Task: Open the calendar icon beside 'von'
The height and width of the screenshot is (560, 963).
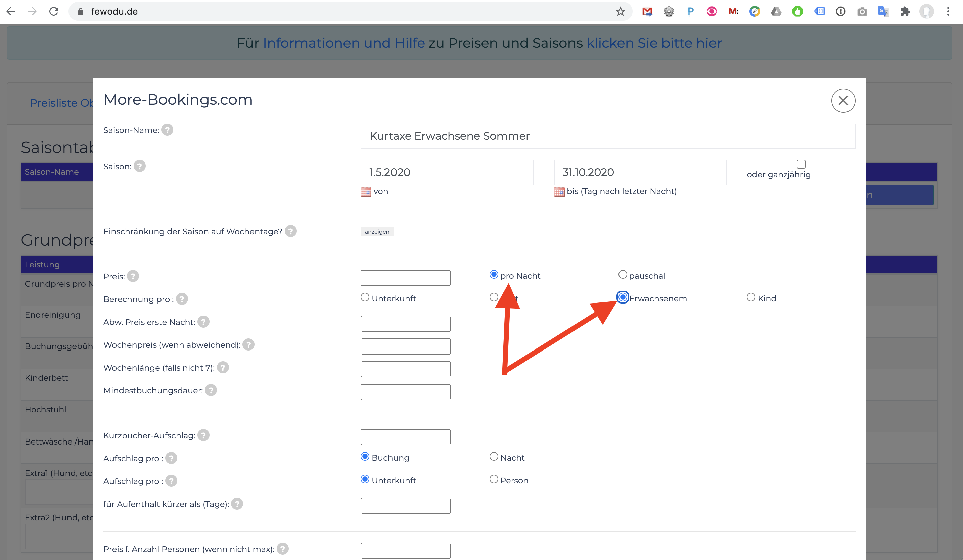Action: tap(366, 191)
